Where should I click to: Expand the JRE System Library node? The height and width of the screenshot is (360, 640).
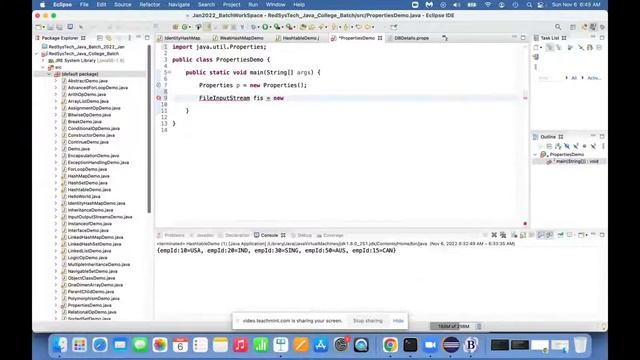43,60
